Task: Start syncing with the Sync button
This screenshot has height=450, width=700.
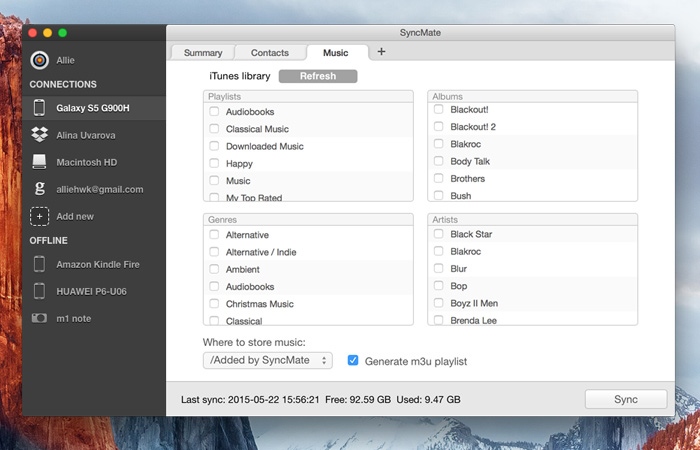Action: [626, 399]
